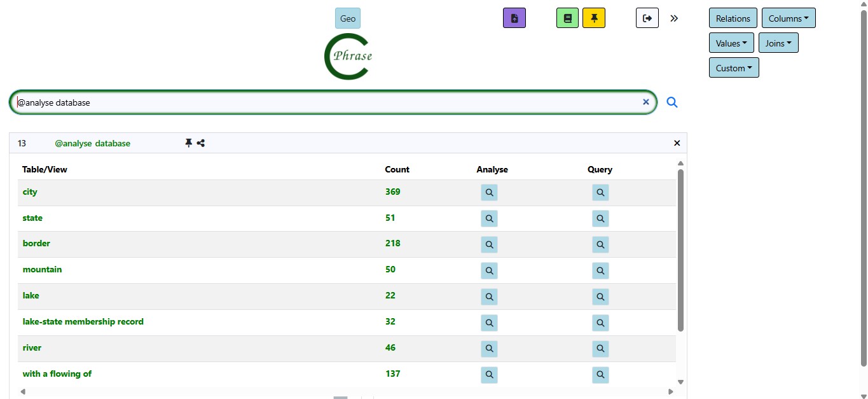The image size is (868, 399).
Task: Click the blue search magnifier icon
Action: [x=672, y=102]
